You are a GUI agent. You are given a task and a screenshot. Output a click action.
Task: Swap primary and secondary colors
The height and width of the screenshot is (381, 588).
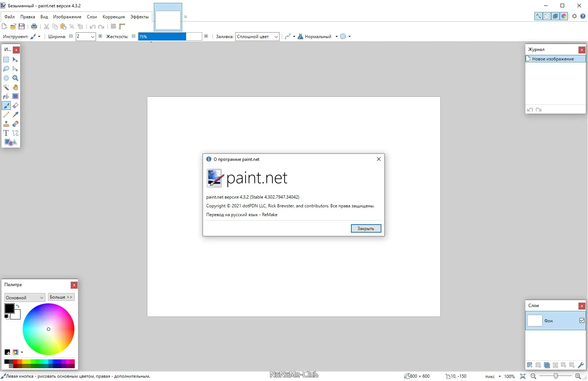click(18, 306)
